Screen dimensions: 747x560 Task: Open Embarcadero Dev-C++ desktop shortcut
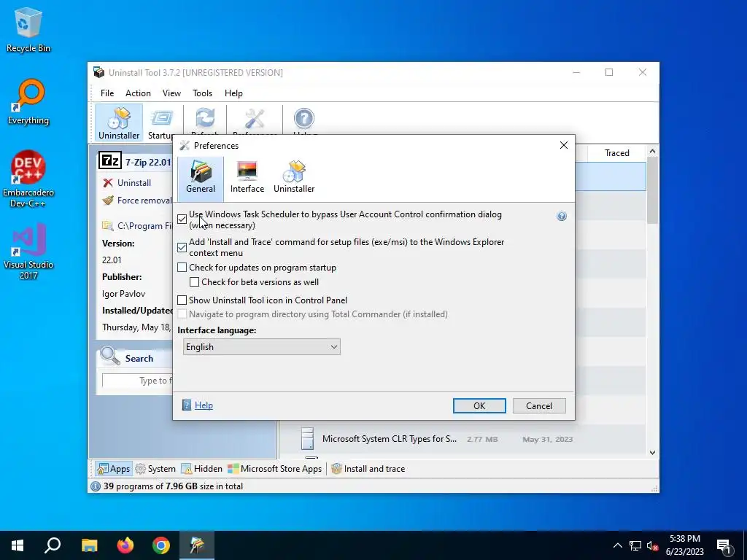28,179
